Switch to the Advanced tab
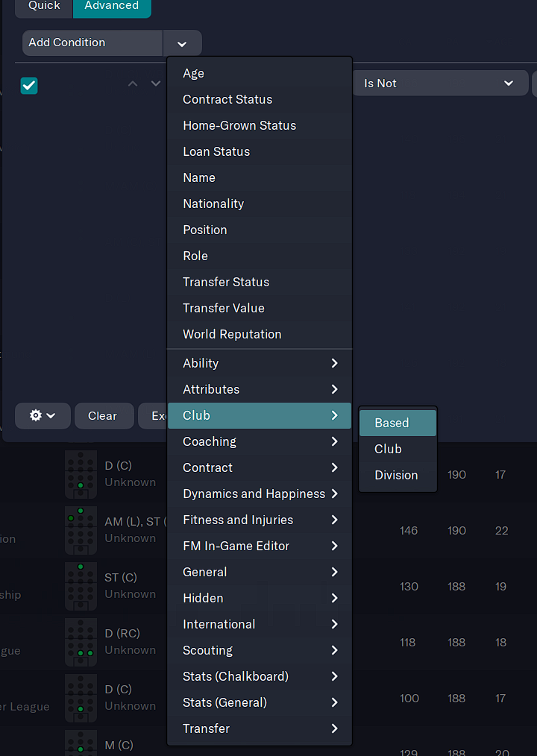Screen dimensions: 537x756 pyautogui.click(x=112, y=6)
